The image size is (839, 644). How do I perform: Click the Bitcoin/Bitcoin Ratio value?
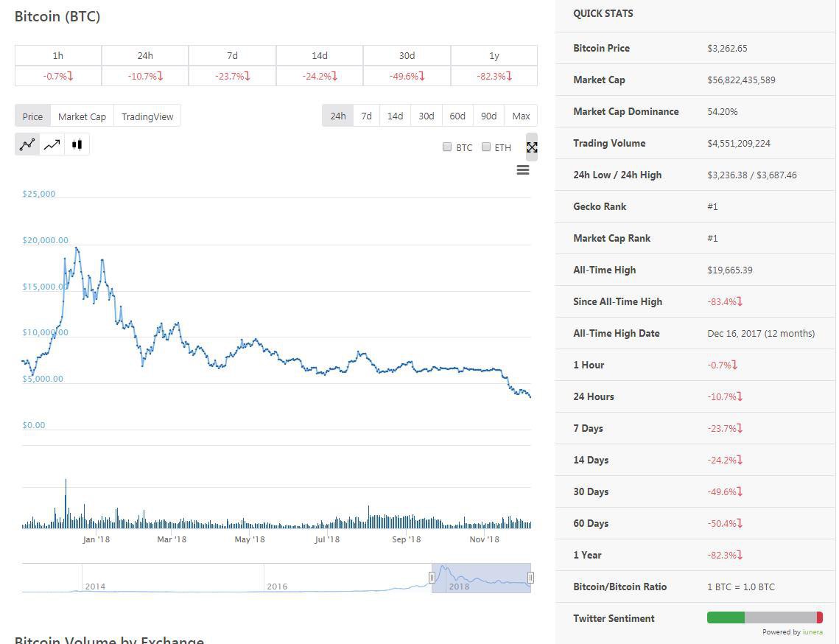tap(740, 587)
